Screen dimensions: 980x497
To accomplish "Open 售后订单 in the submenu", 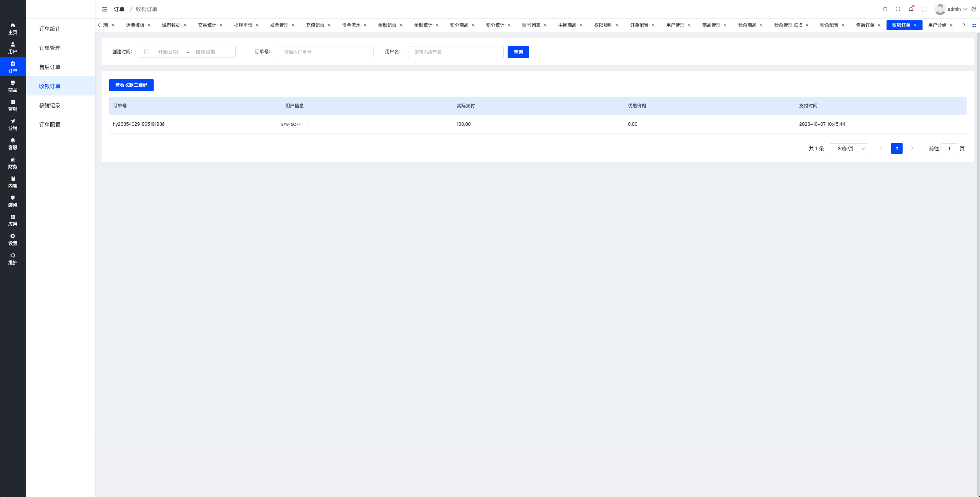I will [61, 67].
